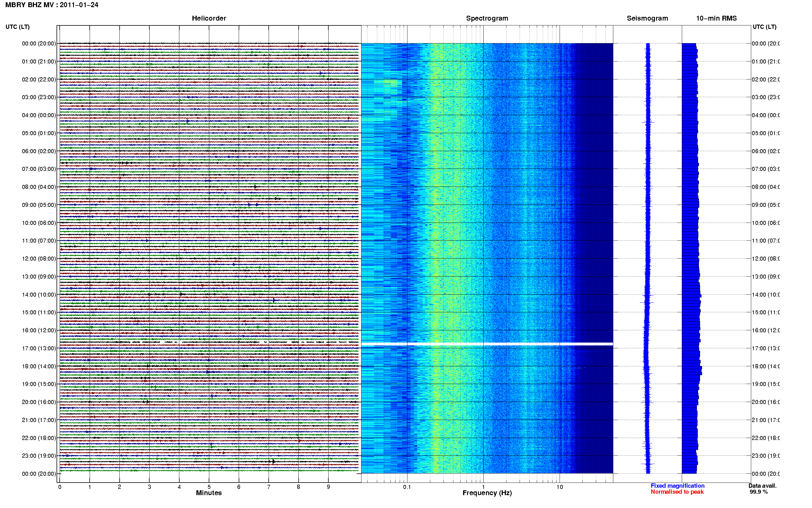
Task: Click the '22:00 (18:00)' left time label
Action: pyautogui.click(x=39, y=438)
